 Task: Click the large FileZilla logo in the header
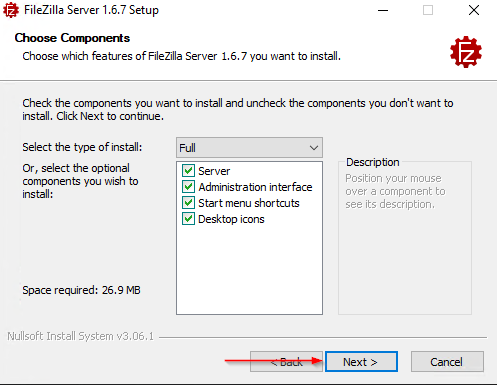pos(466,52)
